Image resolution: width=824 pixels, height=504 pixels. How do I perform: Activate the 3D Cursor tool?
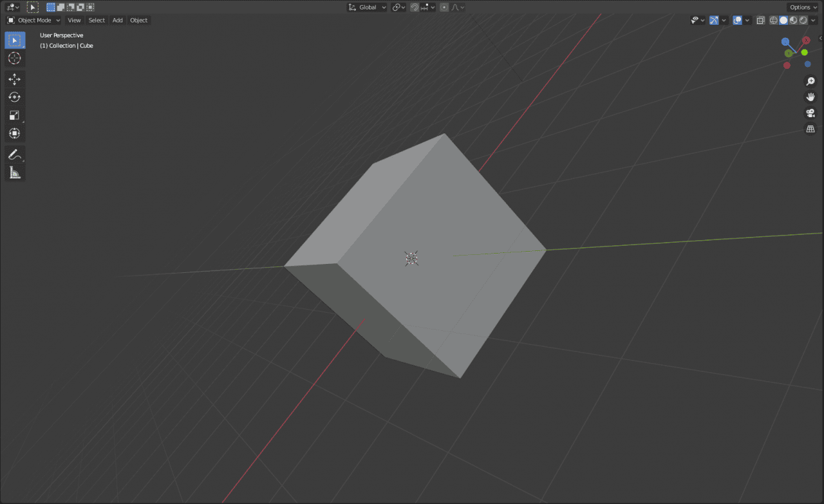click(15, 58)
